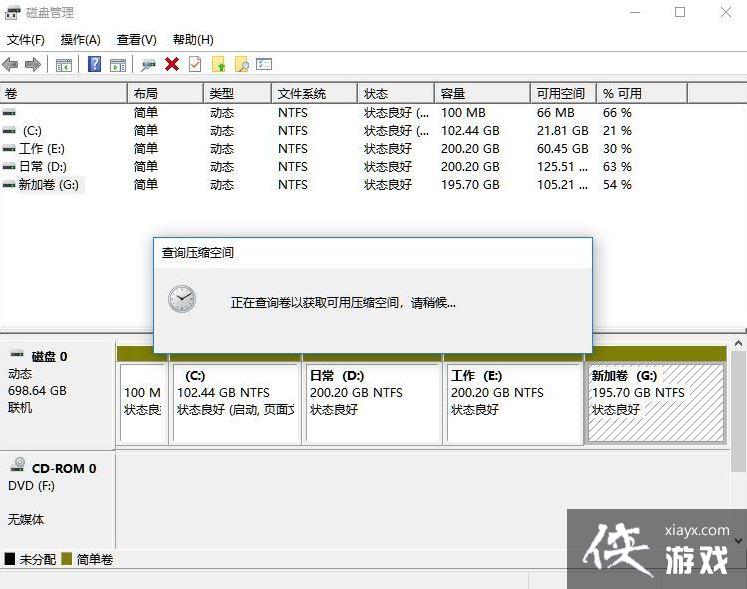The width and height of the screenshot is (747, 589).
Task: Click drive icon of the (C:) row
Action: (x=9, y=131)
